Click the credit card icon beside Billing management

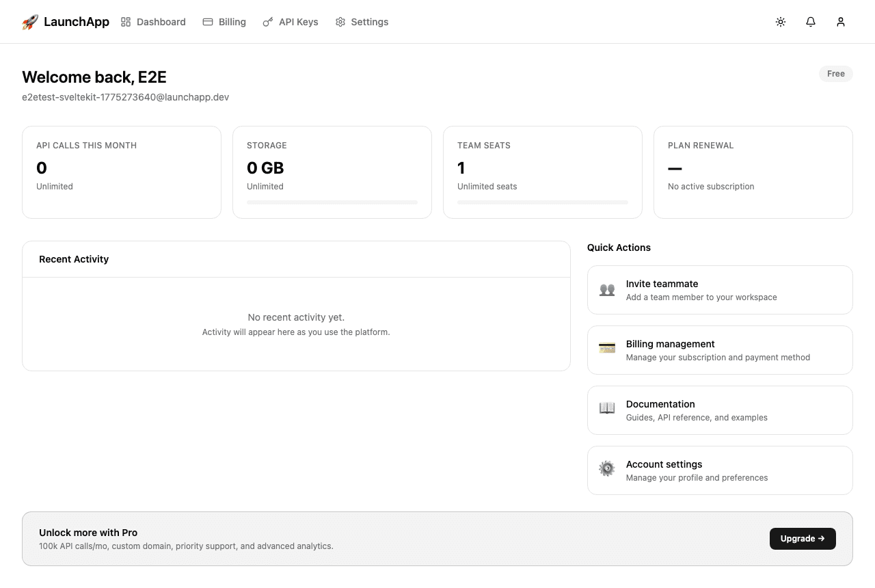607,347
